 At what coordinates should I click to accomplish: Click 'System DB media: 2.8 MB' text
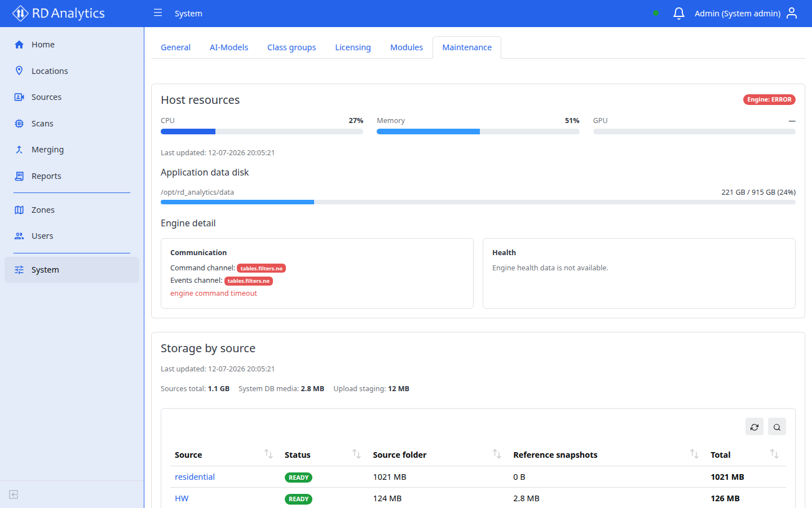coord(281,388)
